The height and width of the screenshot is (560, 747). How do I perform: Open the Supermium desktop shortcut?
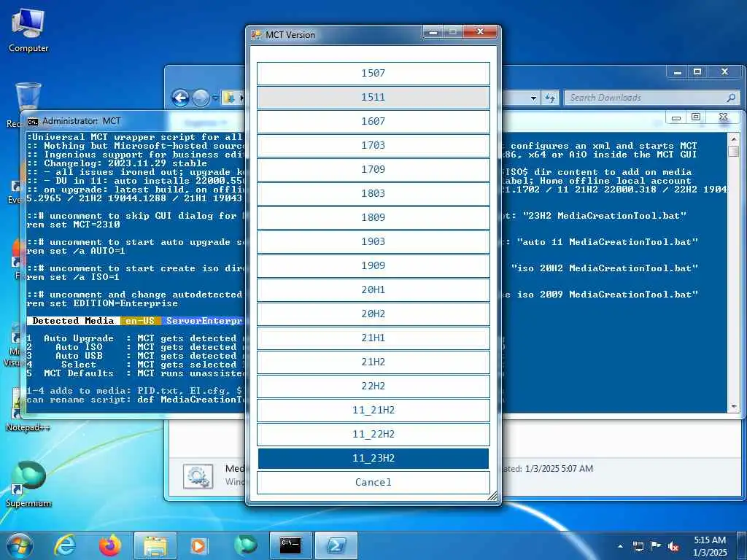pyautogui.click(x=28, y=484)
